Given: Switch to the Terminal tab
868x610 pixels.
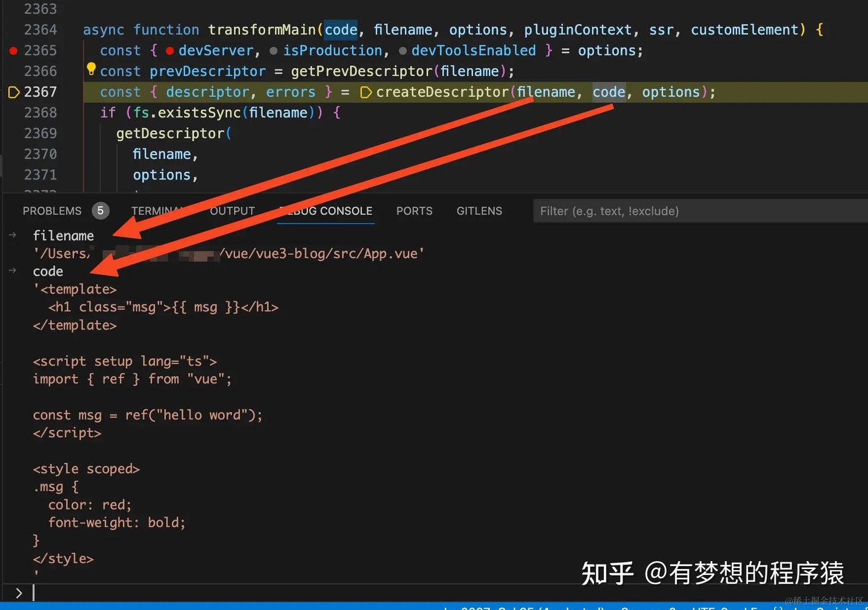Looking at the screenshot, I should [158, 210].
